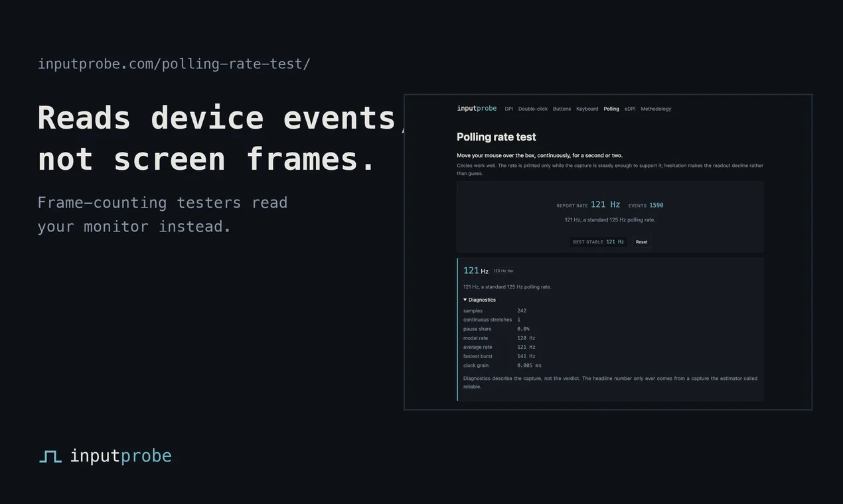Click the large inputprobe wordmark at bottom left

click(x=121, y=456)
